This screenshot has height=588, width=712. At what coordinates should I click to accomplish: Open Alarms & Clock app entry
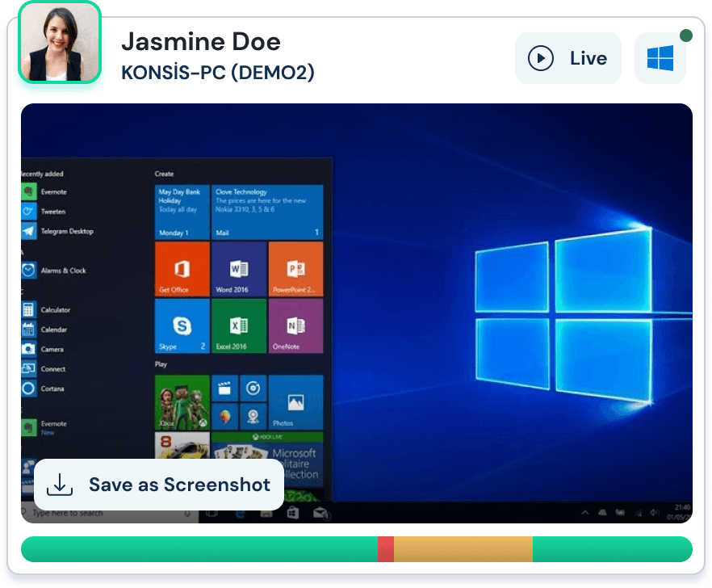coord(63,271)
